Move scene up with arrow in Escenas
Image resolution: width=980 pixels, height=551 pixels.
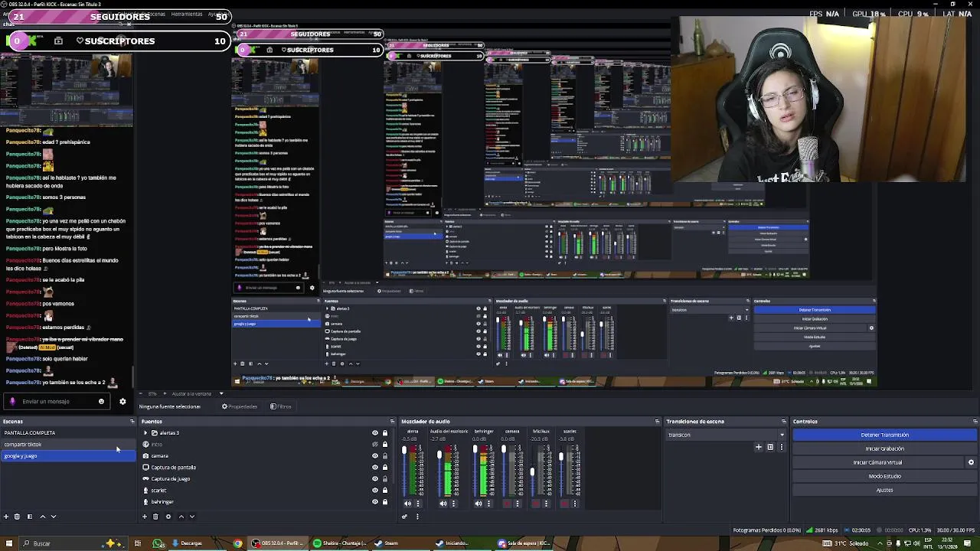[42, 517]
